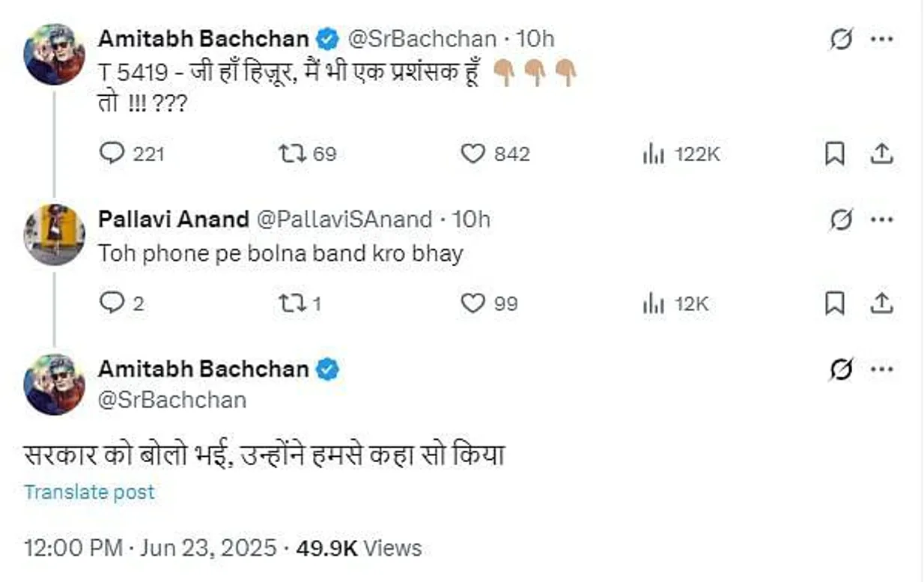
Task: Share Pallavi Anand's reply
Action: coord(882,303)
